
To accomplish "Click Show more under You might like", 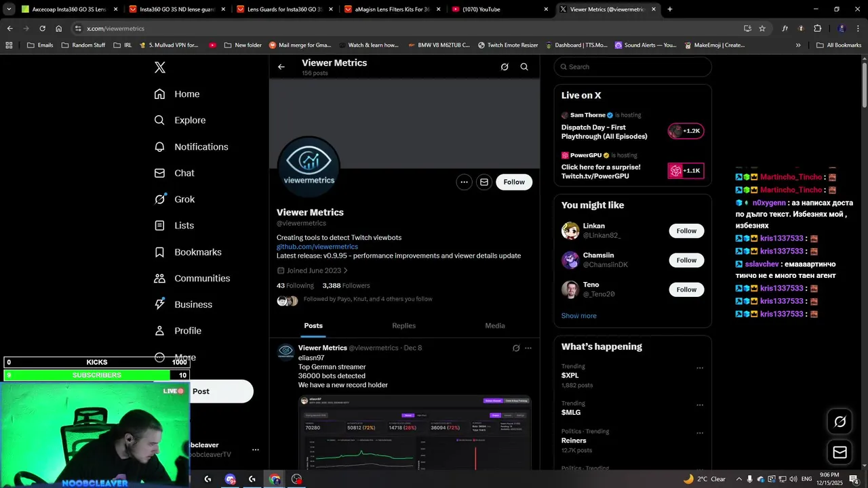I will tap(579, 316).
